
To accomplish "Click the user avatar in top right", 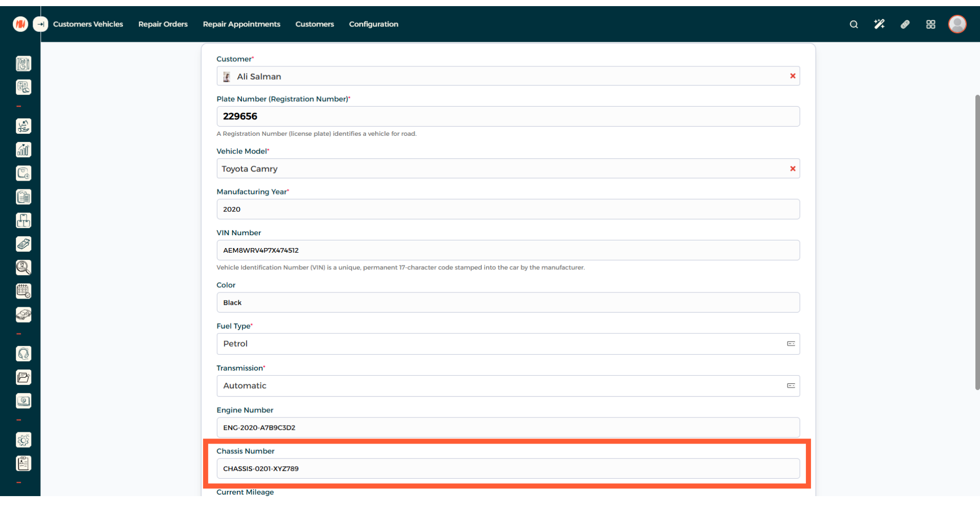I will [x=957, y=24].
